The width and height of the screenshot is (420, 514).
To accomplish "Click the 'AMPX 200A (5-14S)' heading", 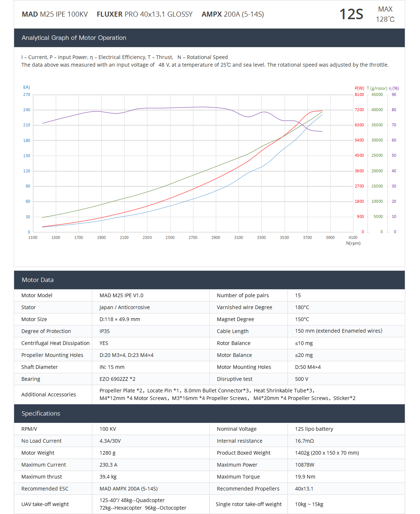I will point(233,14).
